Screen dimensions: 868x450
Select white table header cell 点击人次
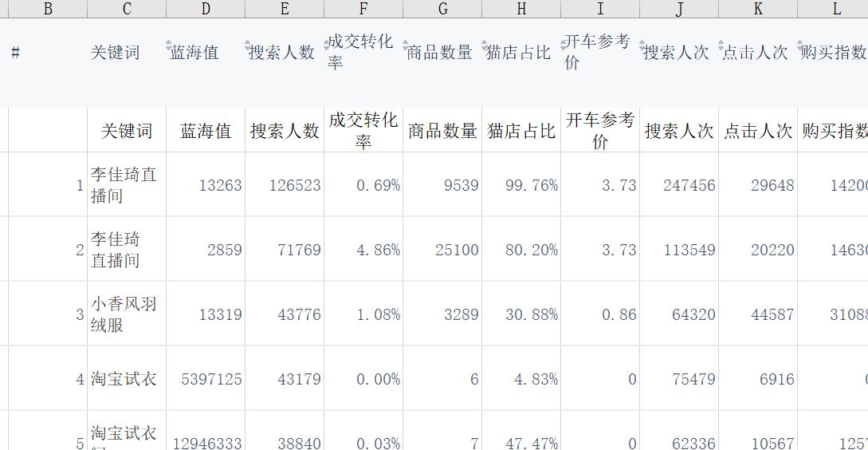[758, 130]
